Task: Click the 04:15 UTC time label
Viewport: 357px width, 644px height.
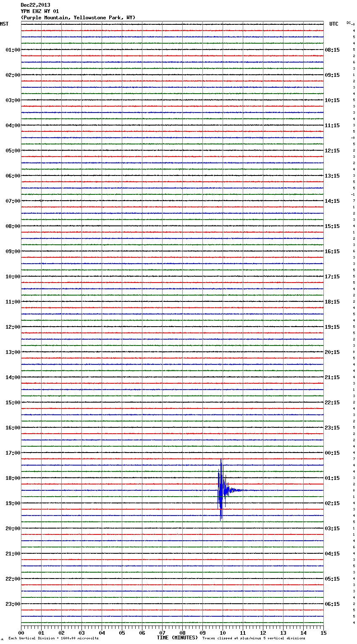Action: [x=332, y=554]
